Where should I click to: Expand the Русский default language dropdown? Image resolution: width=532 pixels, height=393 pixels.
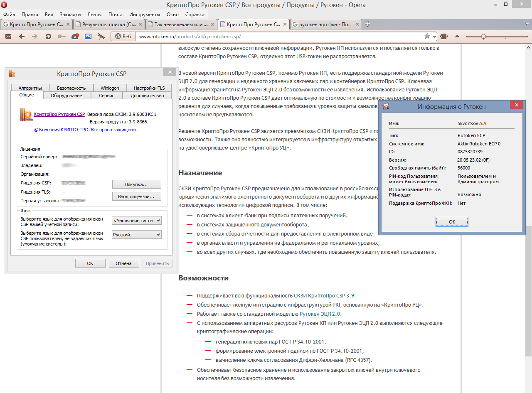tap(137, 235)
